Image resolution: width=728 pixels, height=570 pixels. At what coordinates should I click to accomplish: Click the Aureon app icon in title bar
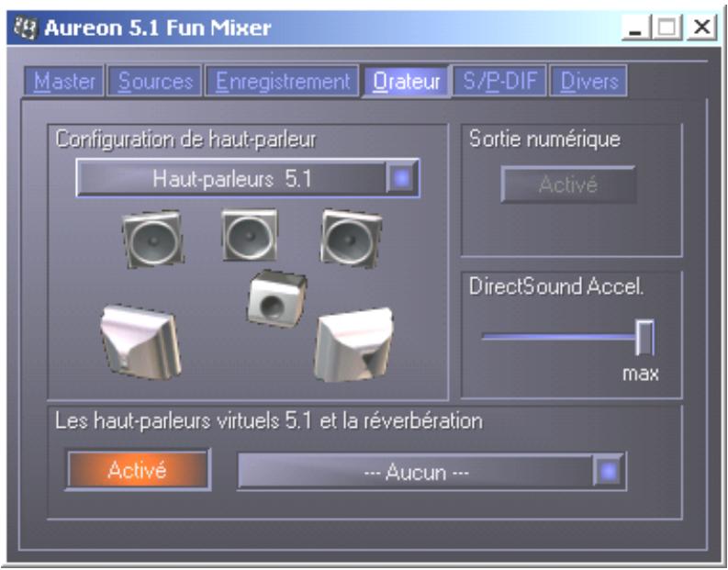pos(26,28)
